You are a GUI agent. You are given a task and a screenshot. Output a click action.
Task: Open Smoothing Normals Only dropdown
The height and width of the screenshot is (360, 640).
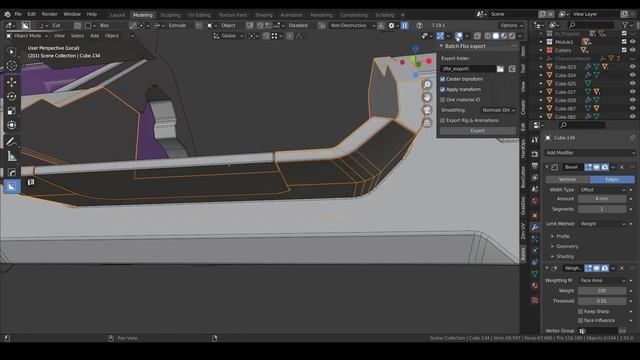pyautogui.click(x=498, y=110)
